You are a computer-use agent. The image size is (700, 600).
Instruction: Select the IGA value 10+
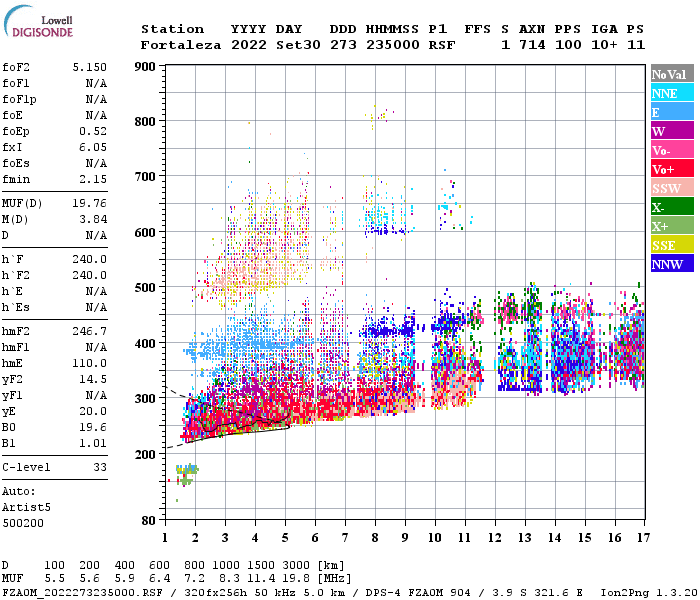[x=604, y=45]
